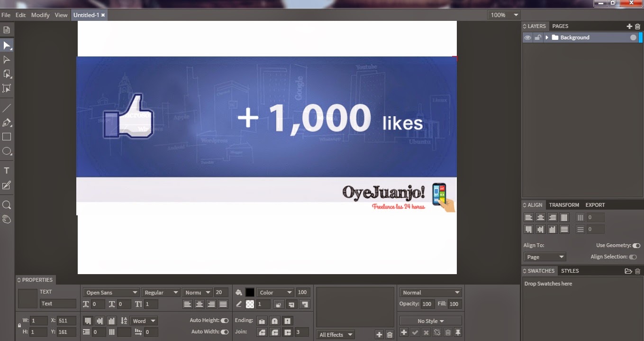Select the Zoom magnifier tool
Viewport: 644px width, 341px height.
pos(7,205)
